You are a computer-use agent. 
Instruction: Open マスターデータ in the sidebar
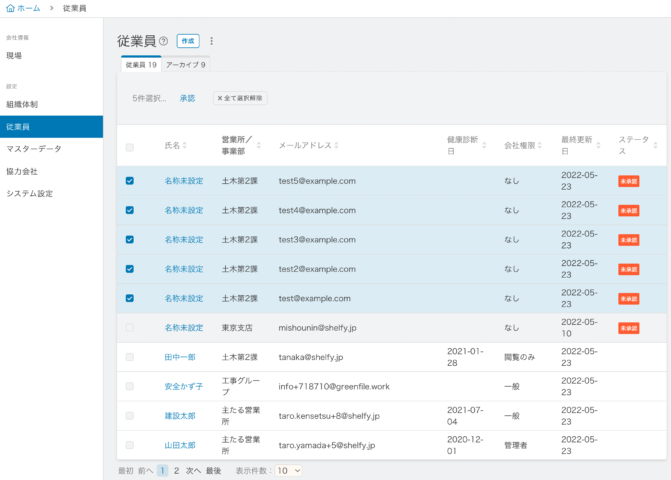coord(34,149)
